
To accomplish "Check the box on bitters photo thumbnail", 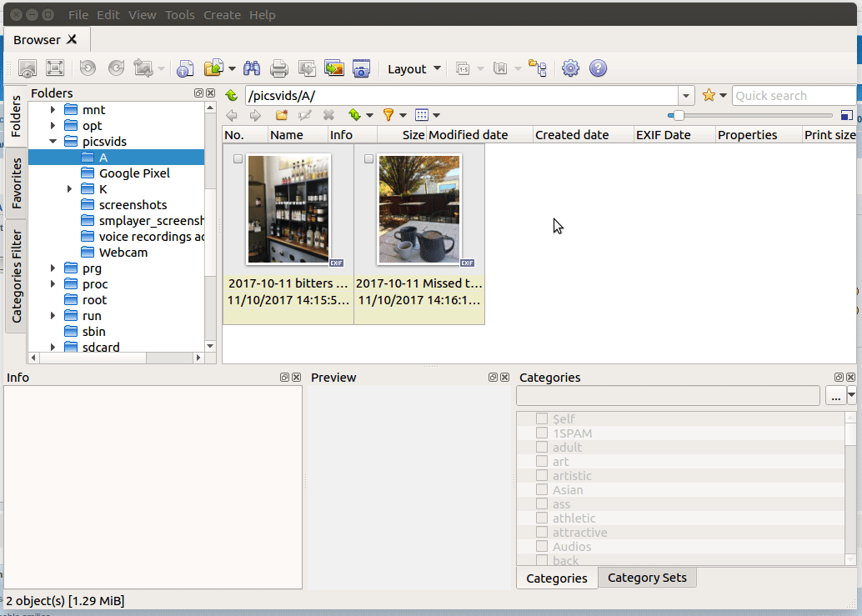I will click(238, 158).
